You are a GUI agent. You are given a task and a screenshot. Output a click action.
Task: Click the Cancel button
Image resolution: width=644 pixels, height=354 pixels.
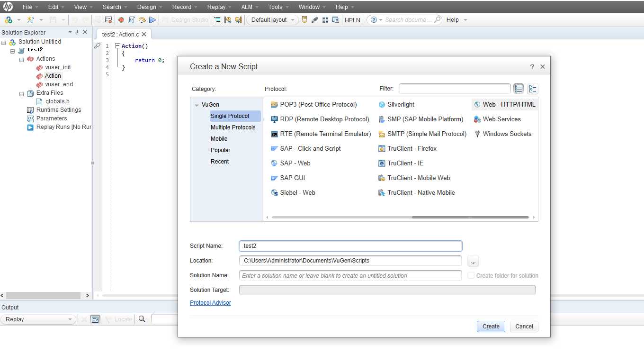524,327
